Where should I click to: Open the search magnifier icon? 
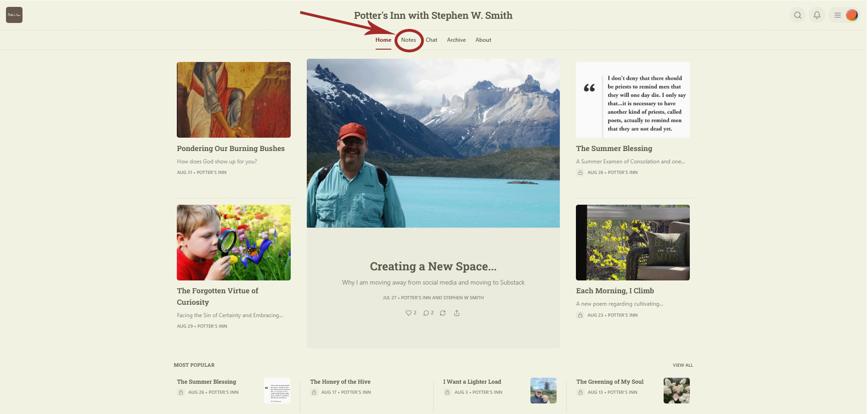pos(798,15)
